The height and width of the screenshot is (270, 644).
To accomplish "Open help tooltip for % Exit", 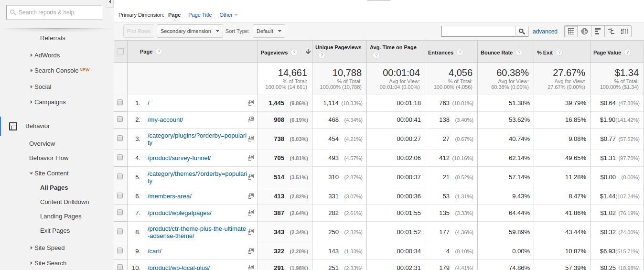I will [x=559, y=53].
